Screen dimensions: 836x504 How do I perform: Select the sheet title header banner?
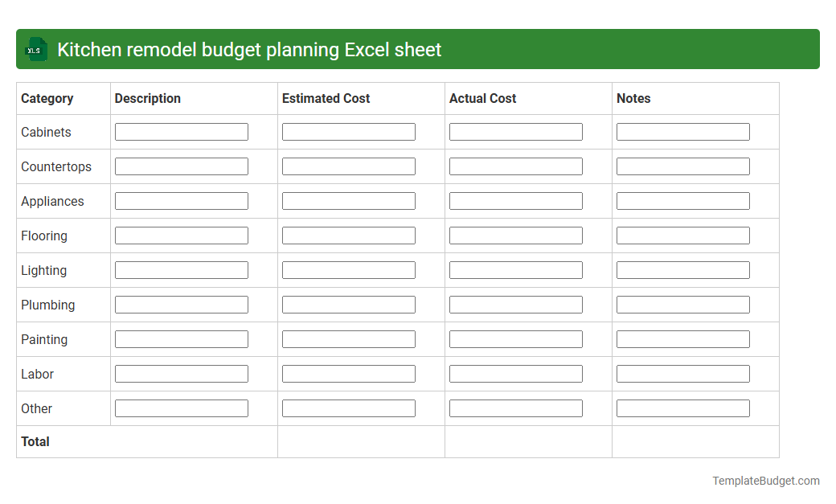418,49
